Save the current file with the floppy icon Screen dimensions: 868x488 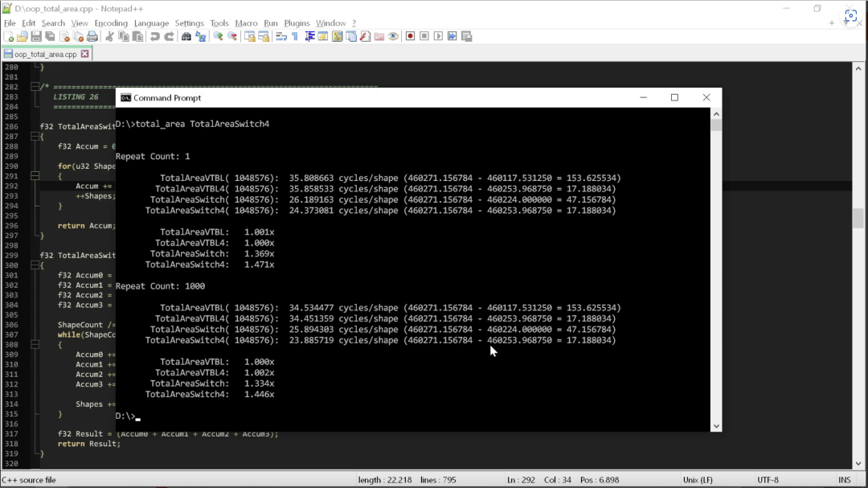[x=36, y=36]
